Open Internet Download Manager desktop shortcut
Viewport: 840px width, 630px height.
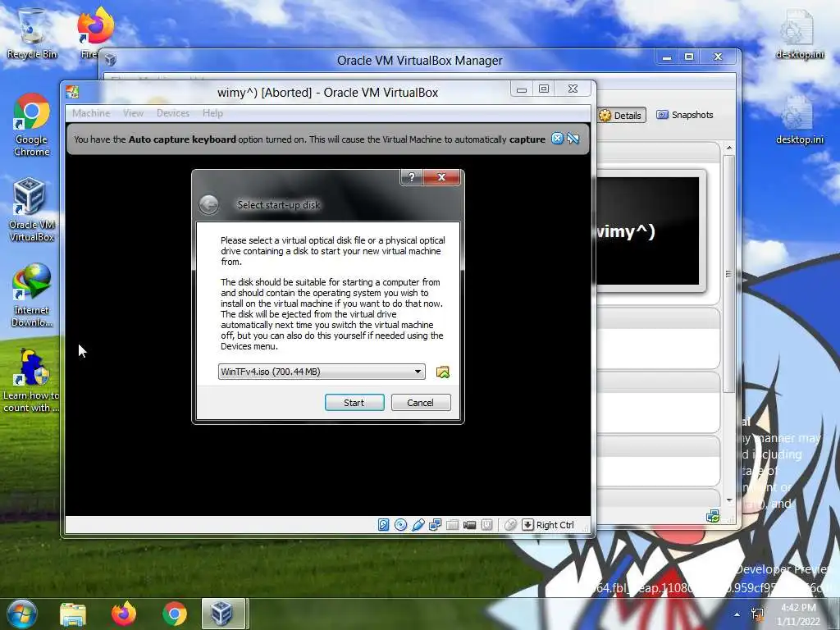(x=32, y=294)
